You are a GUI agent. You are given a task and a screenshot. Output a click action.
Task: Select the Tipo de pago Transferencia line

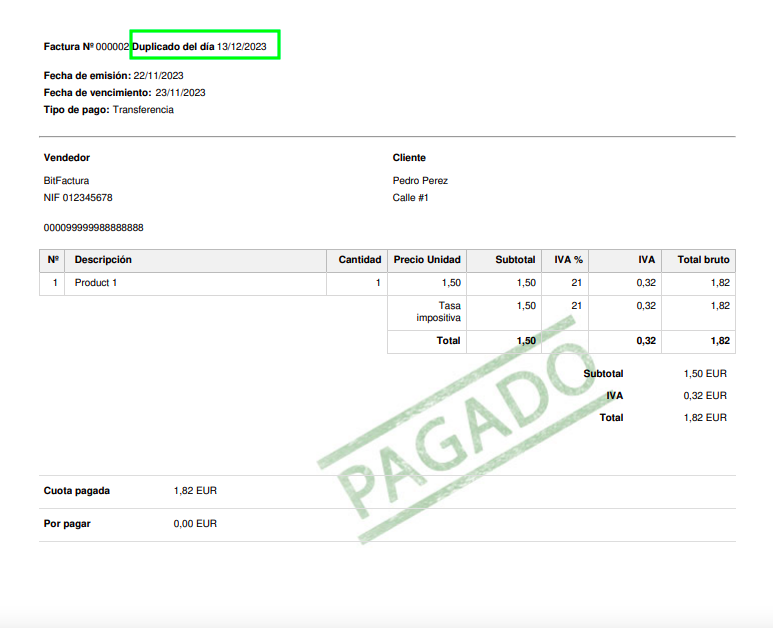[x=108, y=110]
